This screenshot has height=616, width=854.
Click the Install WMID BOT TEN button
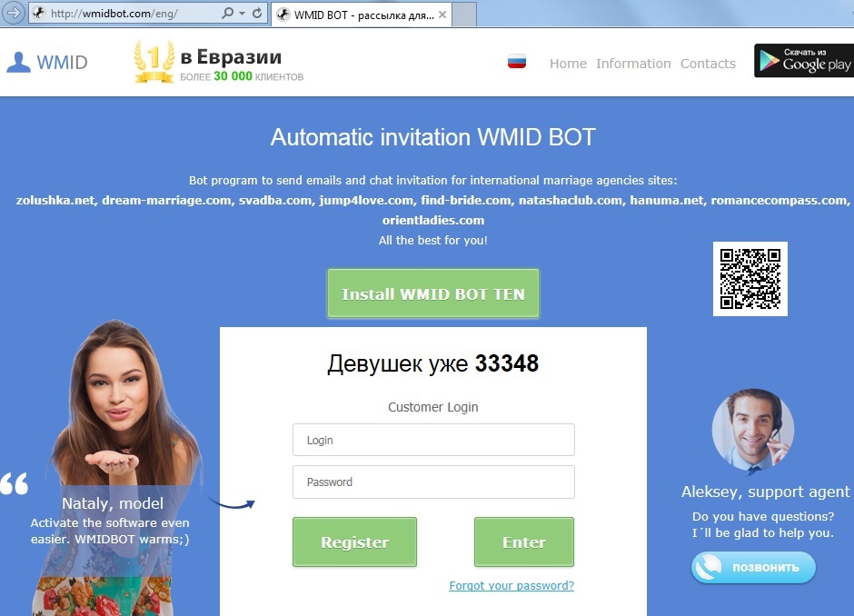pos(433,293)
